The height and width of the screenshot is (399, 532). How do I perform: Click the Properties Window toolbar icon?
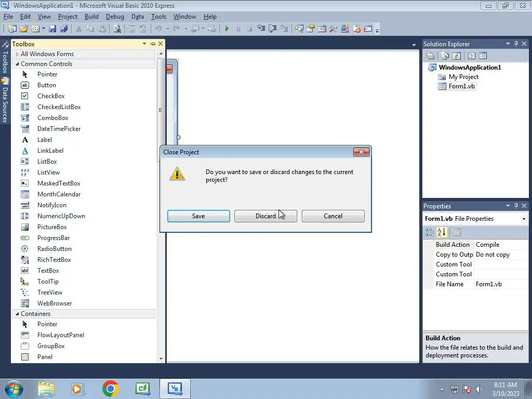click(x=311, y=29)
